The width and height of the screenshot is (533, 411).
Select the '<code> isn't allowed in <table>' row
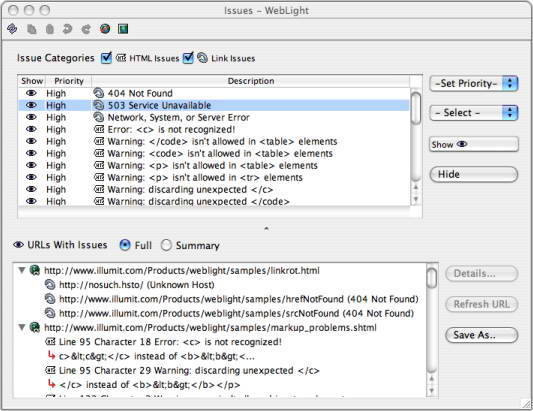click(214, 153)
